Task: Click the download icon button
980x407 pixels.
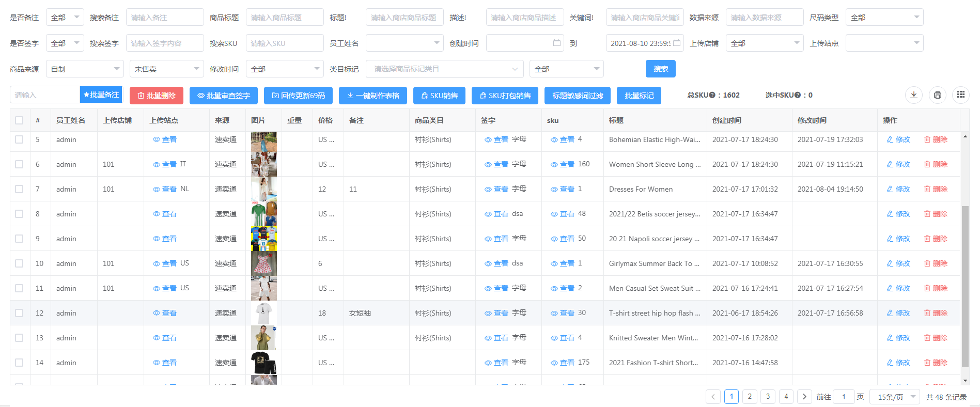Action: pos(913,95)
